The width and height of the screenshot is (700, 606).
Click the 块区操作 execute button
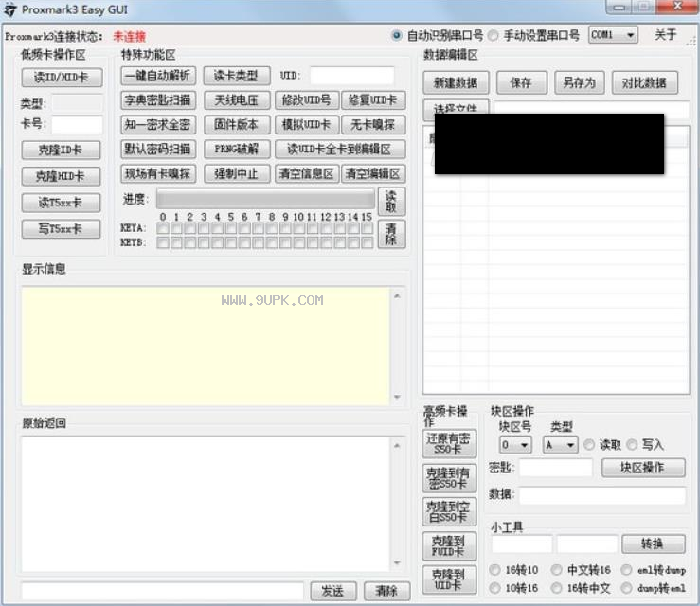643,468
